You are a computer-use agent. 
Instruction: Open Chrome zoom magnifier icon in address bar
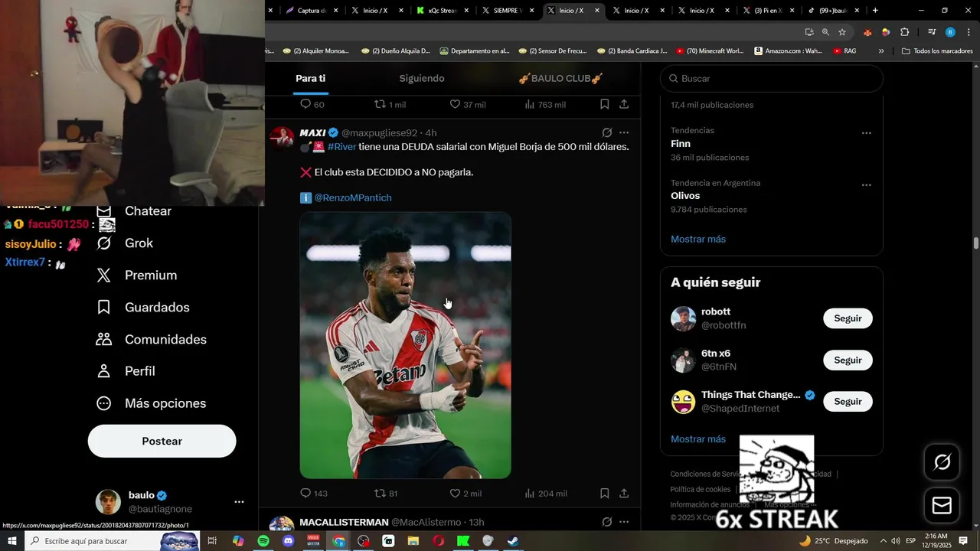[825, 32]
